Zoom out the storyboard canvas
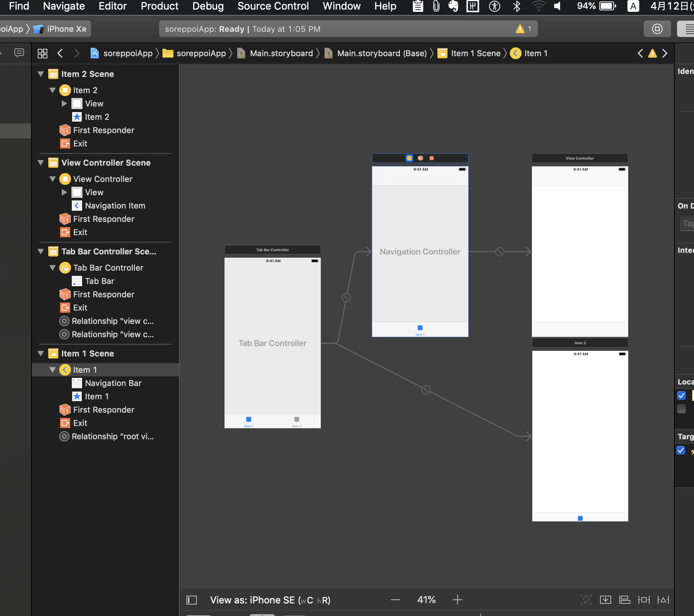 395,600
